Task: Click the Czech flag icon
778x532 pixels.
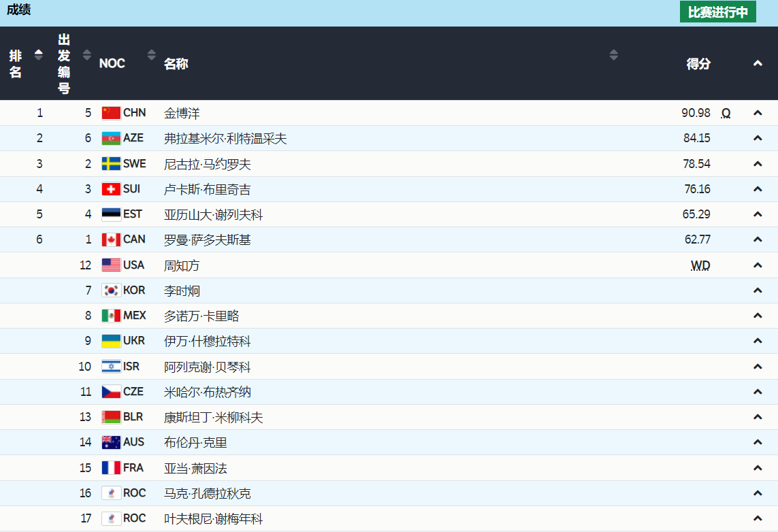Action: [111, 392]
